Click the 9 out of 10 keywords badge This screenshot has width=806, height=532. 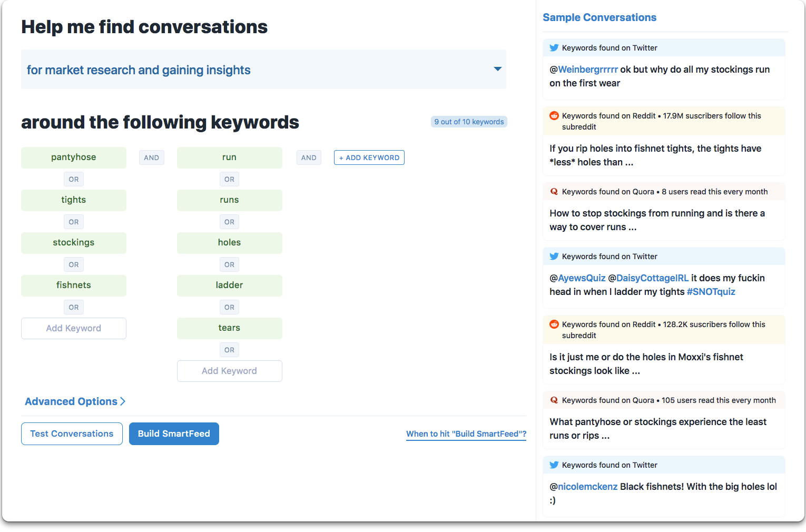(469, 122)
